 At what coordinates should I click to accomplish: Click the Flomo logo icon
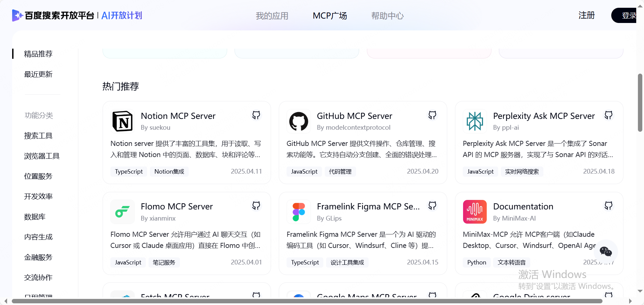pos(123,212)
